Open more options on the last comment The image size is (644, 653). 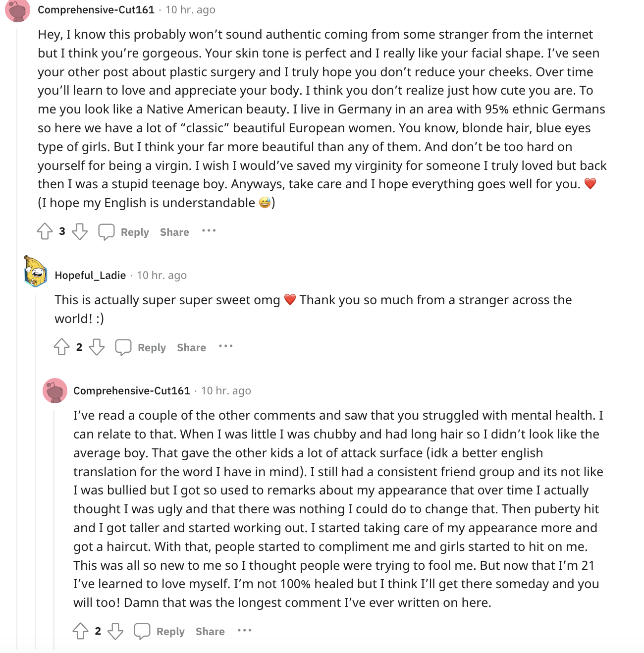[x=245, y=630]
